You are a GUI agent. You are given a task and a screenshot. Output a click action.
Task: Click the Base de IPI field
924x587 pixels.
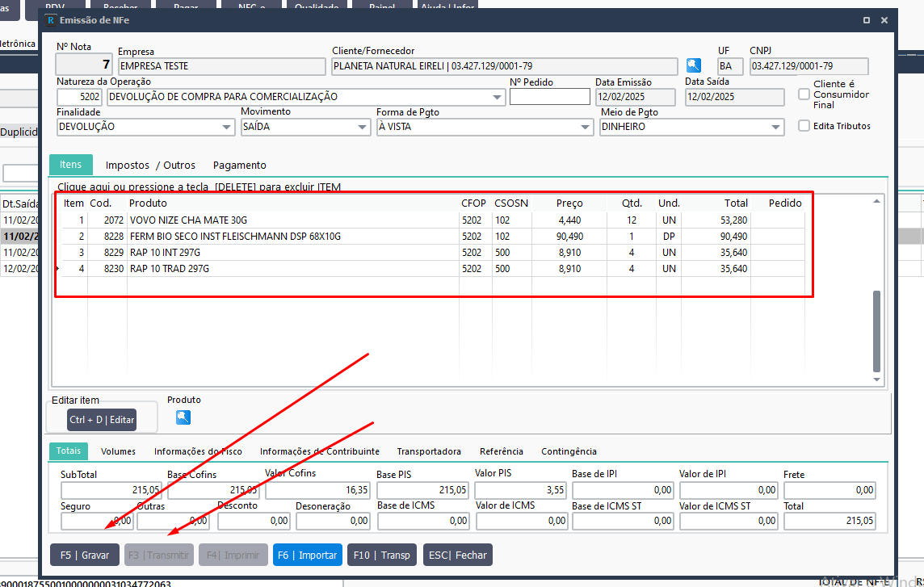[623, 490]
